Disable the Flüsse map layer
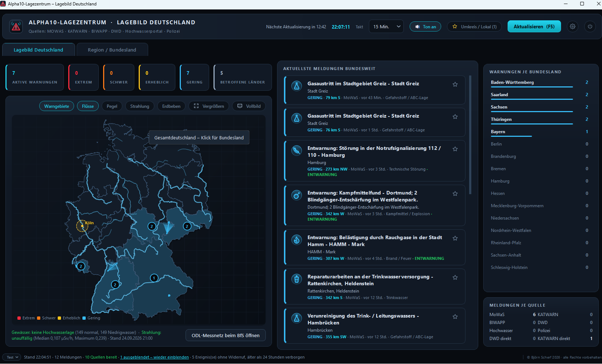This screenshot has height=364, width=602. tap(88, 106)
